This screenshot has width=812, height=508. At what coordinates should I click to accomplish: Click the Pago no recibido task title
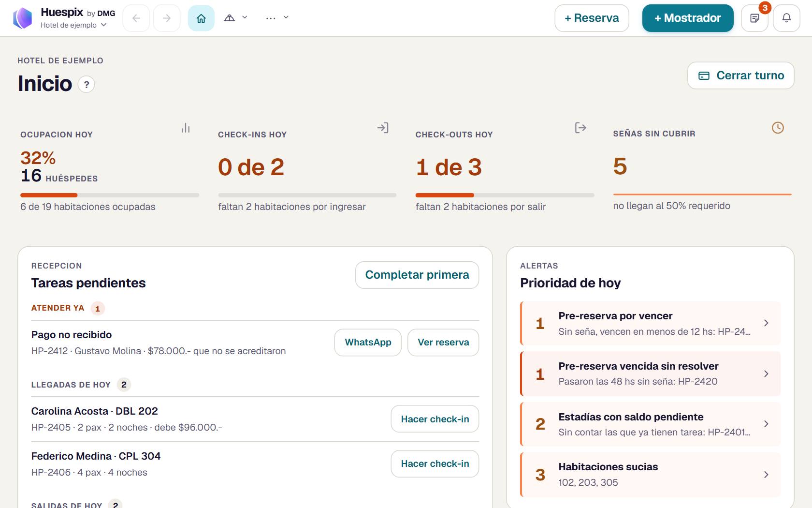[x=72, y=335]
